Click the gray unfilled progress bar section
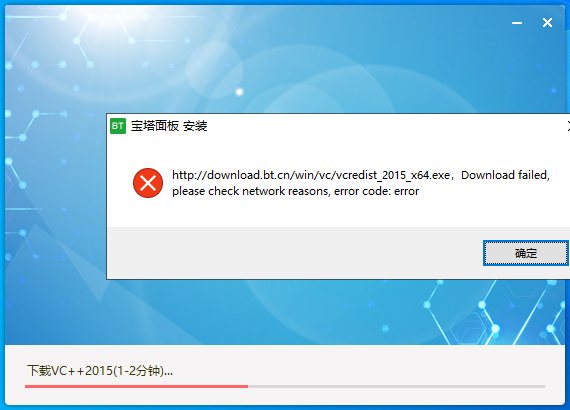Screen dimensions: 570x410 [x=396, y=386]
